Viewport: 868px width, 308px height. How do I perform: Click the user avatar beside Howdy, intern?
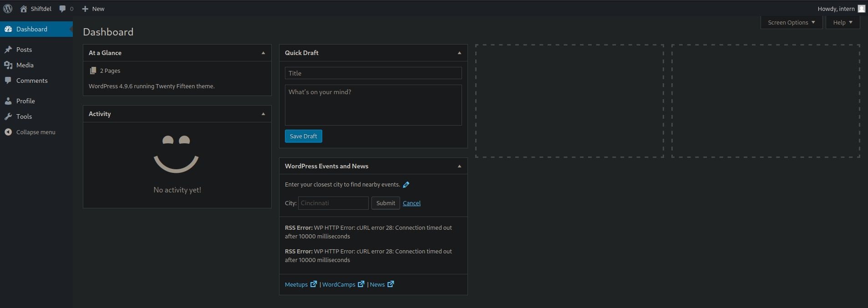861,9
